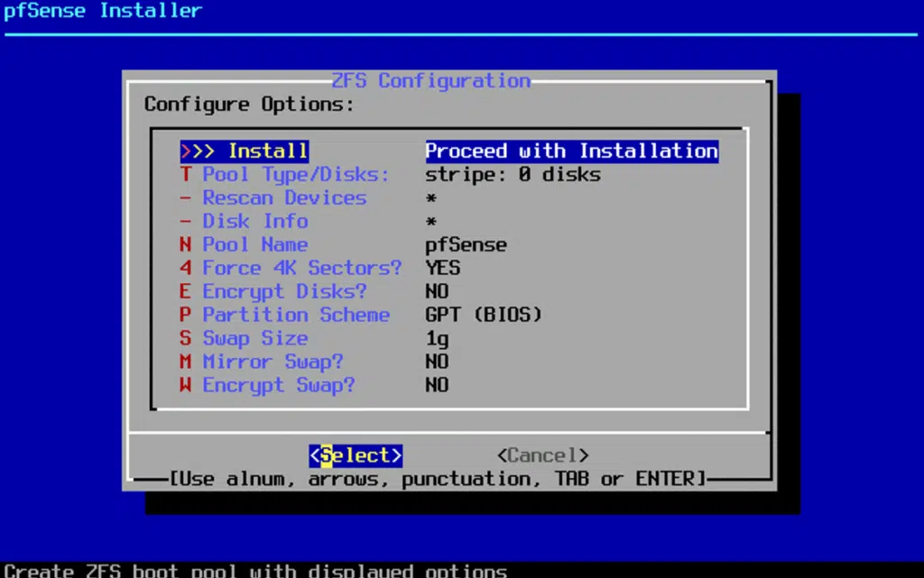Open the Partition Scheme option
This screenshot has width=924, height=578.
[296, 316]
